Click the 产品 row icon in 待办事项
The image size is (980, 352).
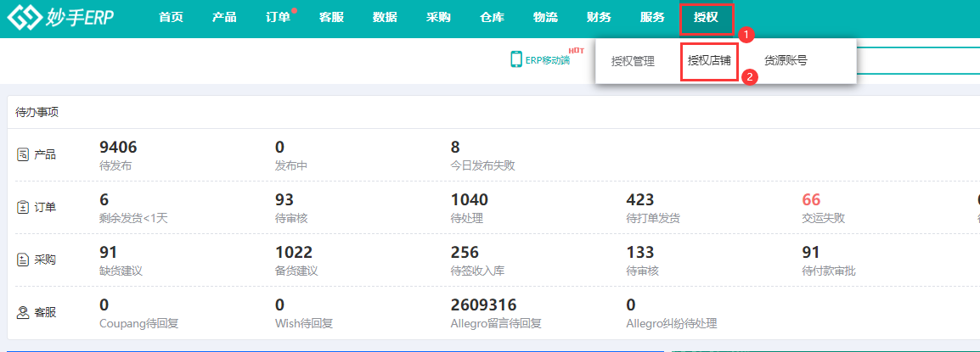24,154
